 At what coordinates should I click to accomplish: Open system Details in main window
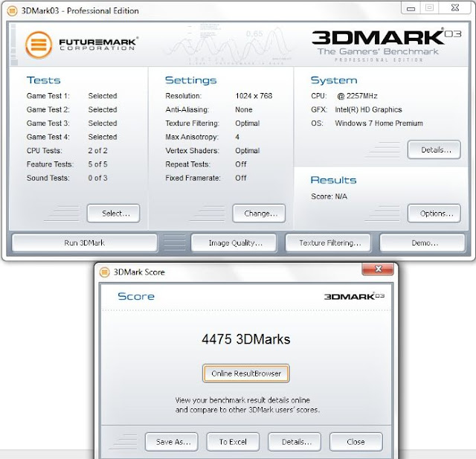434,150
